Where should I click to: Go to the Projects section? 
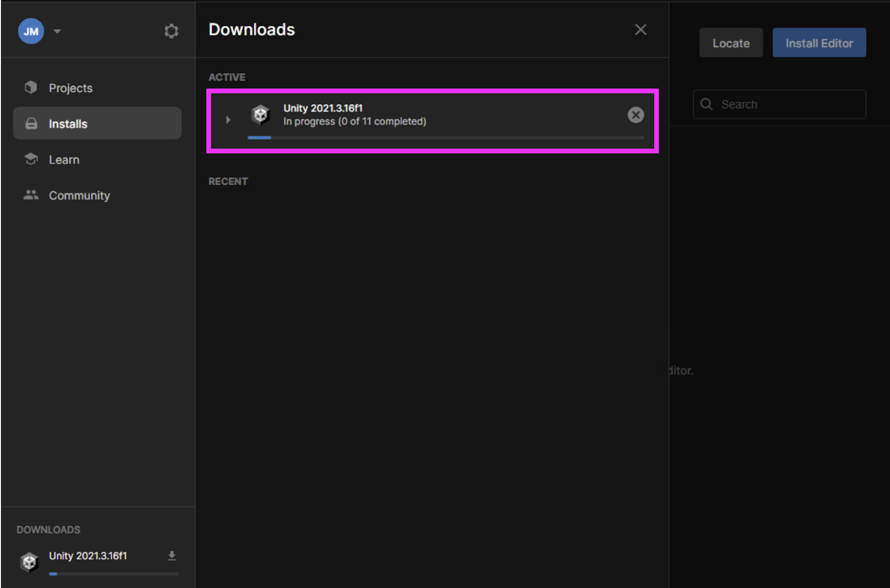pos(70,88)
